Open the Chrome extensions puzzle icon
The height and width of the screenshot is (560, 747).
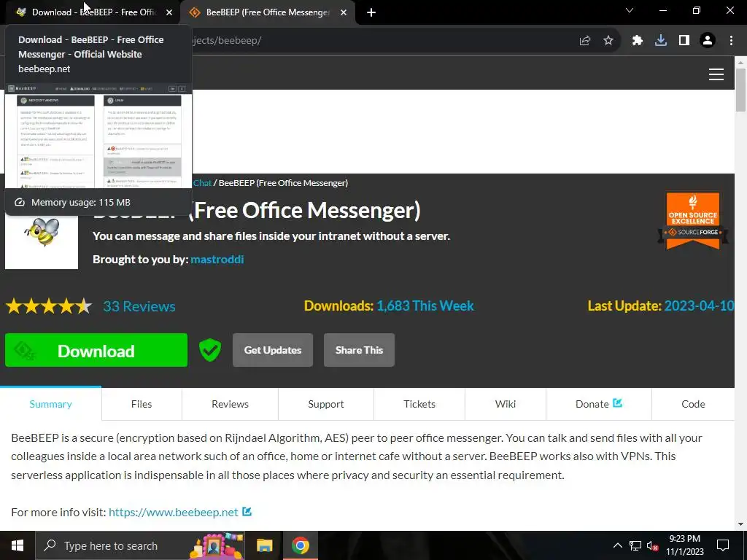(x=638, y=41)
